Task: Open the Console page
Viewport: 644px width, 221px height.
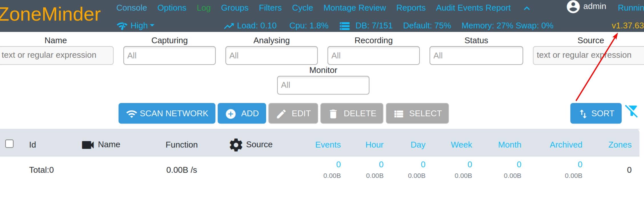Action: [131, 8]
